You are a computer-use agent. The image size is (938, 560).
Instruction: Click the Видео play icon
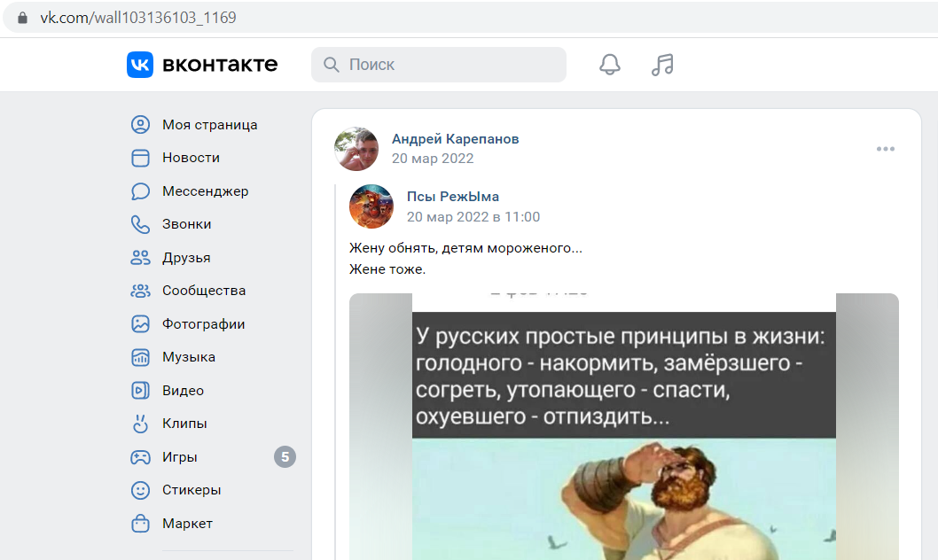click(x=140, y=390)
